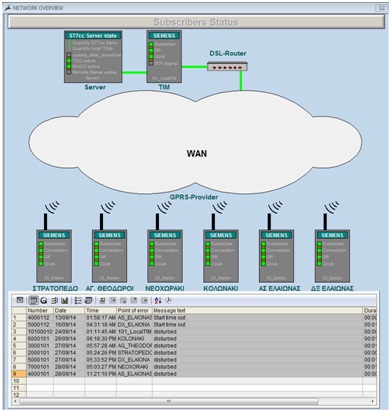Viewport: 389px width, 410px height.
Task: Click the display options icon after list-lines icon
Action: tap(88, 300)
